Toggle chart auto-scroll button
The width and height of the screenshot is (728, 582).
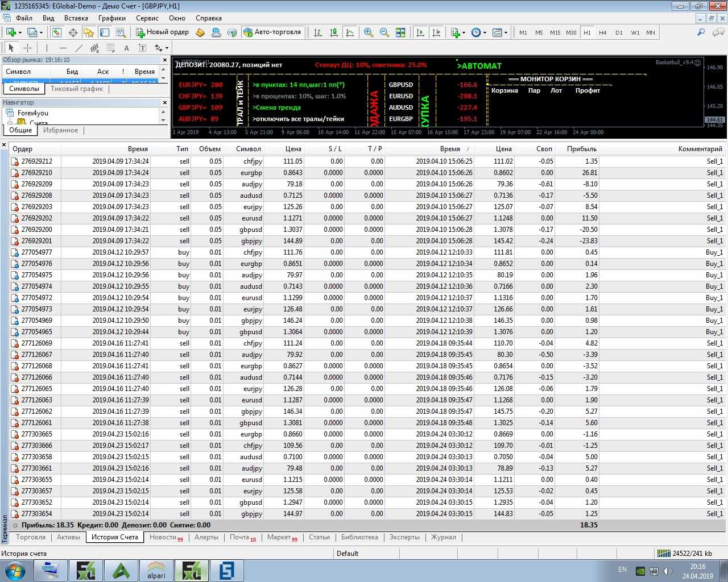coord(420,32)
